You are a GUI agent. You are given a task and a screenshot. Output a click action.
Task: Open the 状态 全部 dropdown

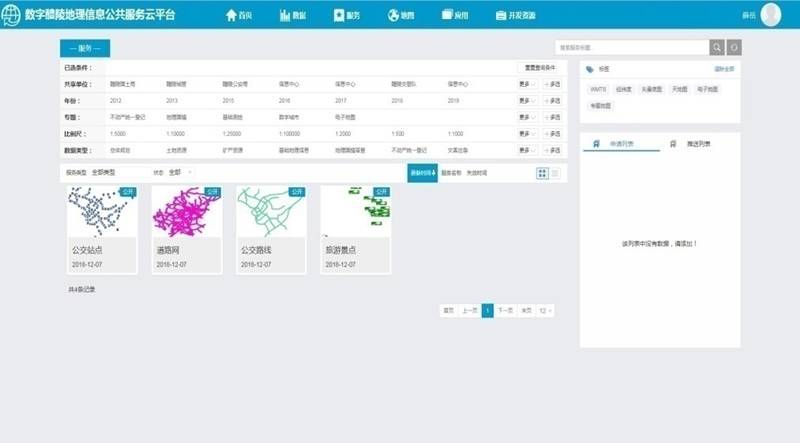tap(180, 173)
